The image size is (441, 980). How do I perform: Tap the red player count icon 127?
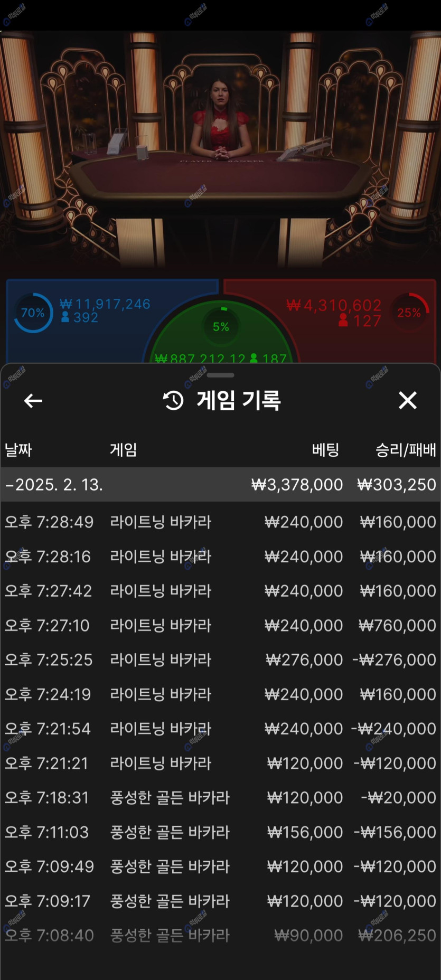click(x=343, y=320)
